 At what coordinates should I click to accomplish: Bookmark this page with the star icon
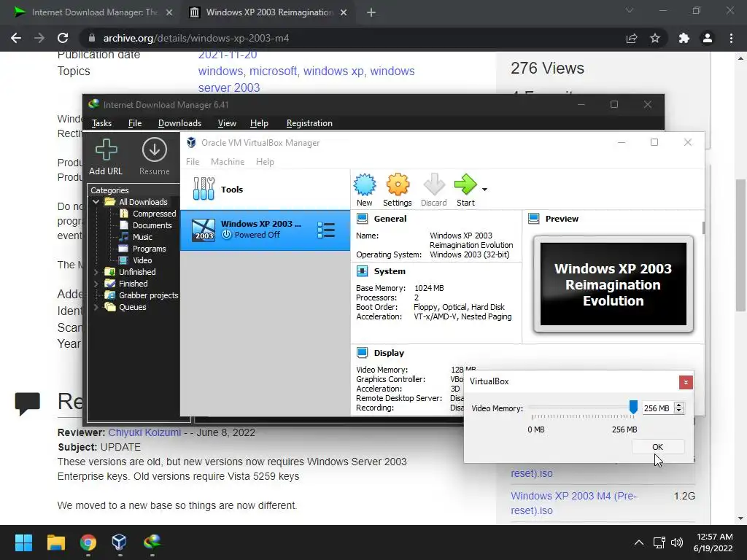coord(655,38)
